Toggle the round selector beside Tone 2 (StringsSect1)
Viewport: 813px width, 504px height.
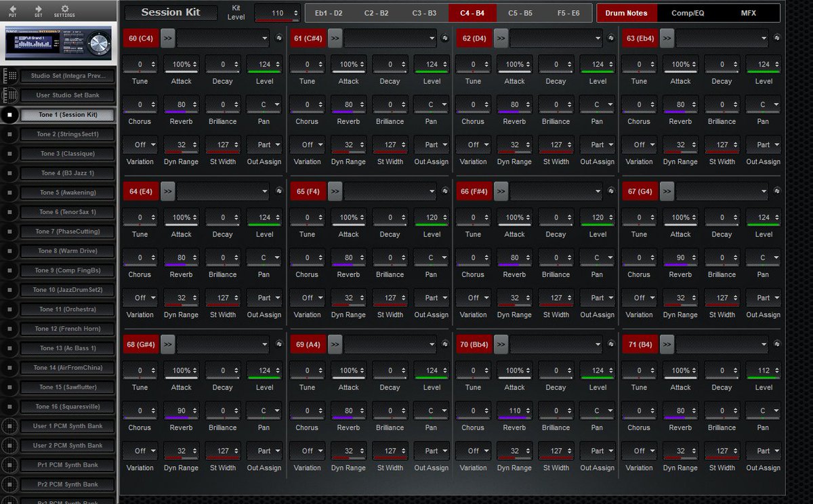[9, 133]
